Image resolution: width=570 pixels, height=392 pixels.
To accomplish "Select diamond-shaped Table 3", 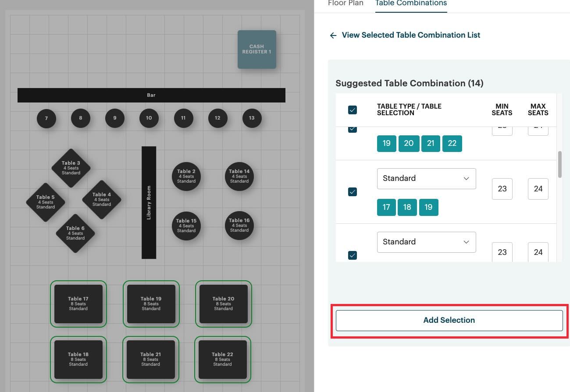I will [71, 168].
